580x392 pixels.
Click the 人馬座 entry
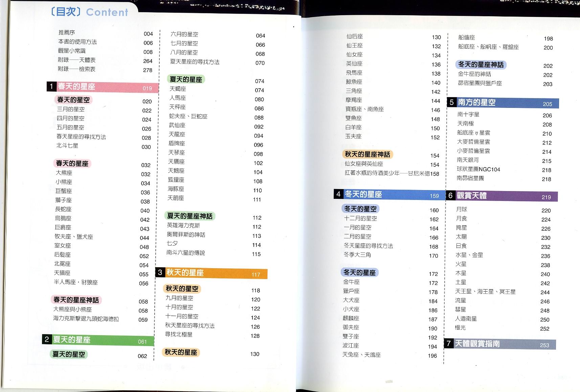point(178,98)
